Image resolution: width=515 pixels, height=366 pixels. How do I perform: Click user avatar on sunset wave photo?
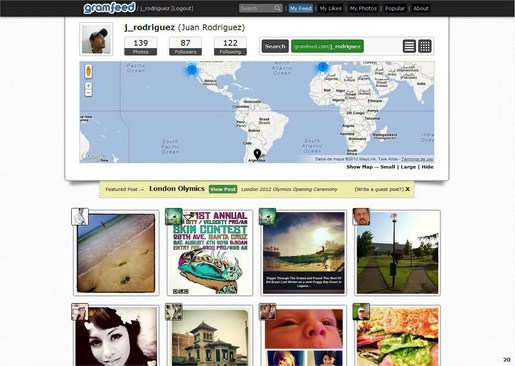point(268,217)
